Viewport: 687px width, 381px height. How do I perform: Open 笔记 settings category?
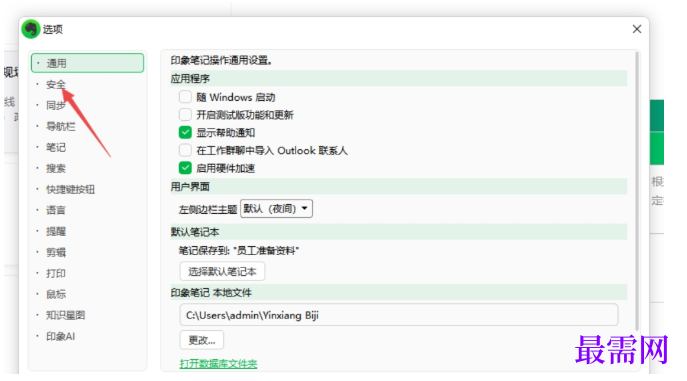[56, 147]
